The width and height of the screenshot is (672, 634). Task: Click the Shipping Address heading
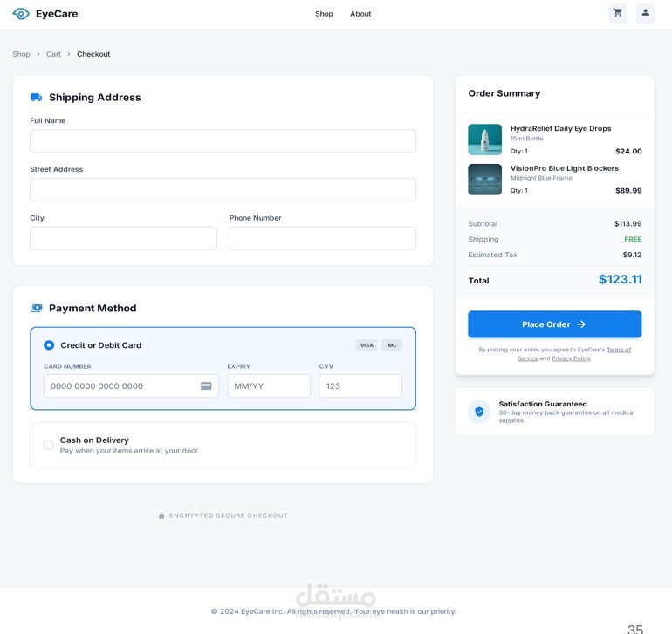pyautogui.click(x=95, y=98)
